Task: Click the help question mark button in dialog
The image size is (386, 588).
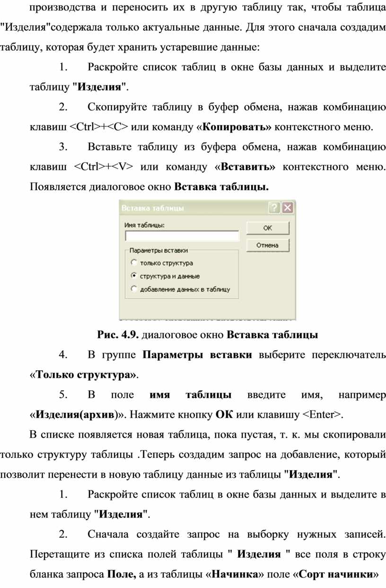Action: tap(274, 208)
